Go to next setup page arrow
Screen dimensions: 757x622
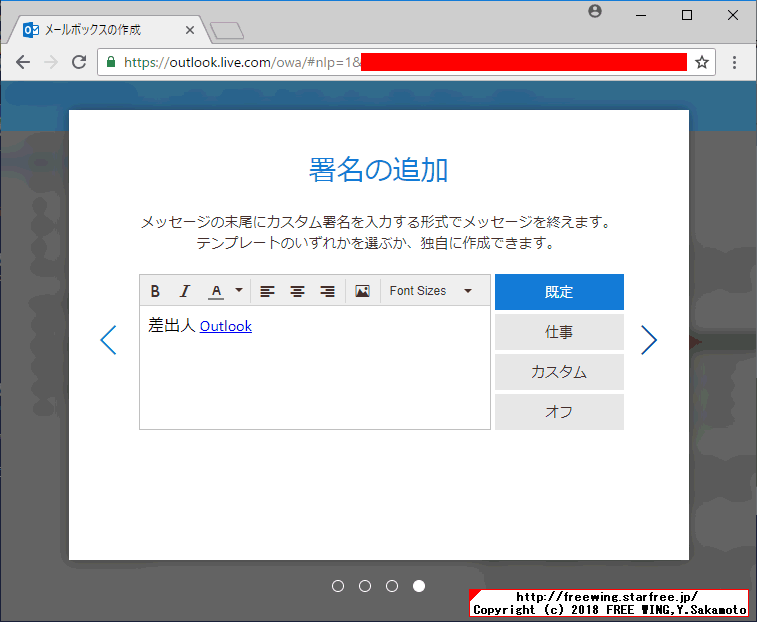649,340
